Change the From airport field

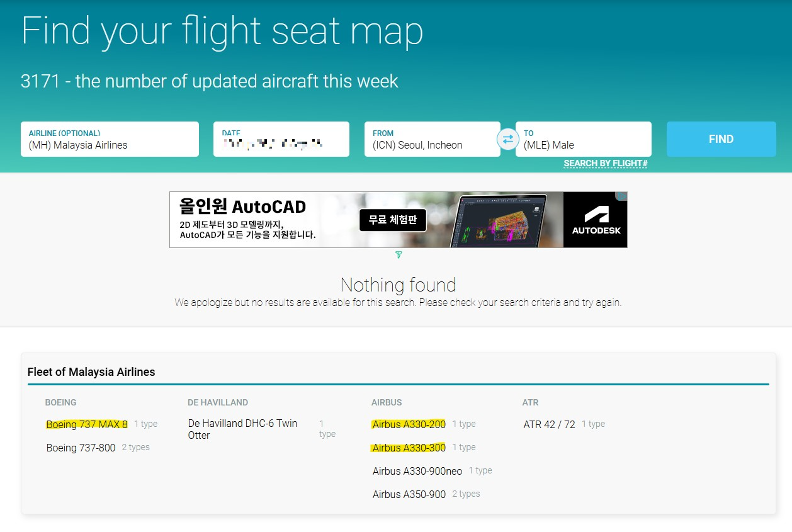coord(433,139)
